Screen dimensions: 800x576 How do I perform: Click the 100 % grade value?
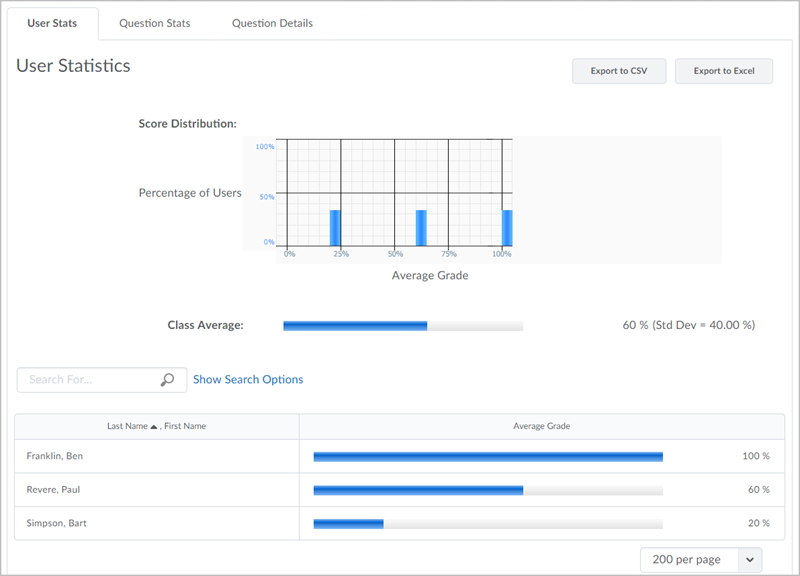[756, 456]
